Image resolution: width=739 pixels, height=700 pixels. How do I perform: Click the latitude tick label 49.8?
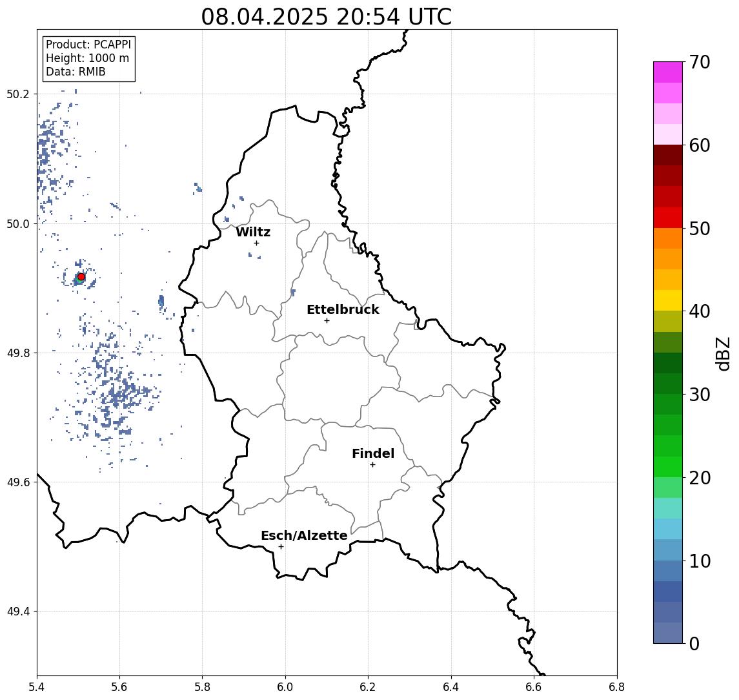[18, 353]
